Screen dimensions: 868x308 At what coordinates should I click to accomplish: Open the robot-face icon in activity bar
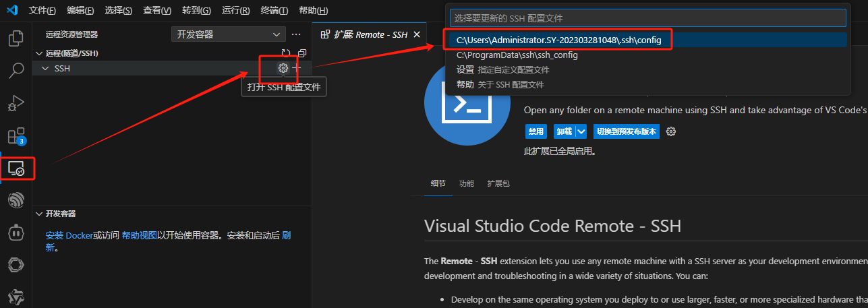pos(16,233)
